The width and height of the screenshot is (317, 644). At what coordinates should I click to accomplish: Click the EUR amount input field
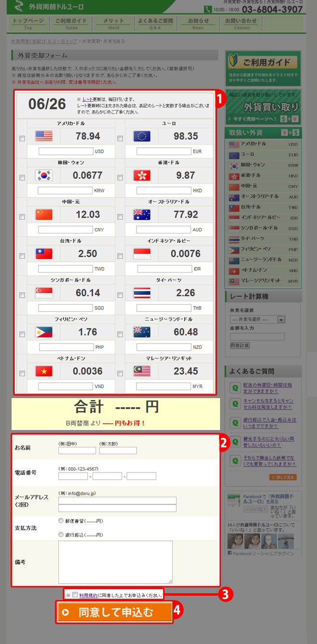click(164, 151)
